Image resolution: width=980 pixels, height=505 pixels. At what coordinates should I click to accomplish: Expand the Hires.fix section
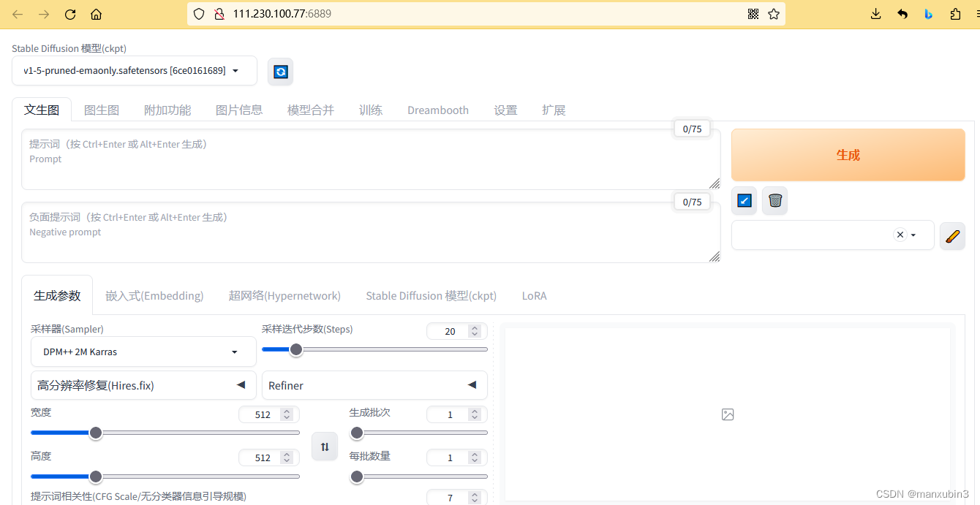coord(143,385)
